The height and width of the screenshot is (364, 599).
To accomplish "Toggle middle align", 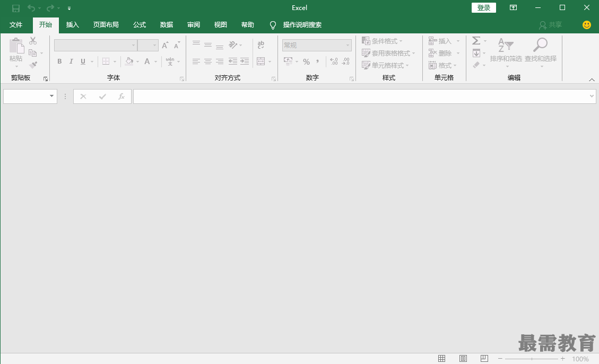I will pos(208,45).
